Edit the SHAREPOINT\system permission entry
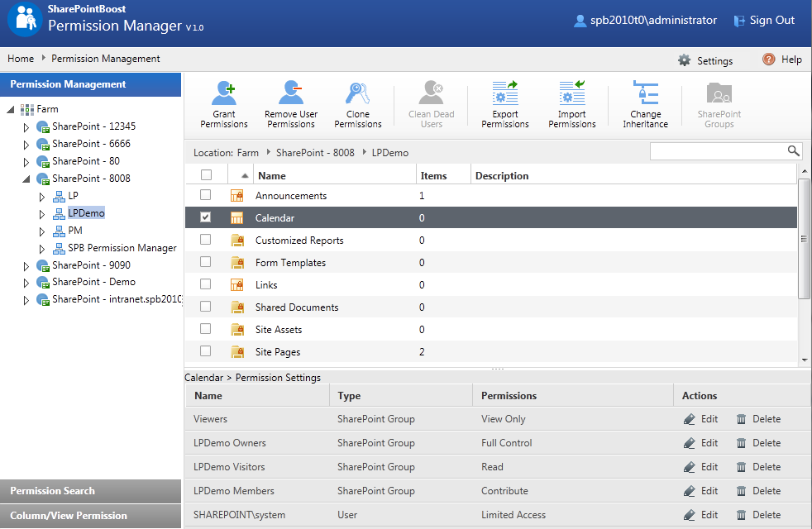 tap(700, 514)
